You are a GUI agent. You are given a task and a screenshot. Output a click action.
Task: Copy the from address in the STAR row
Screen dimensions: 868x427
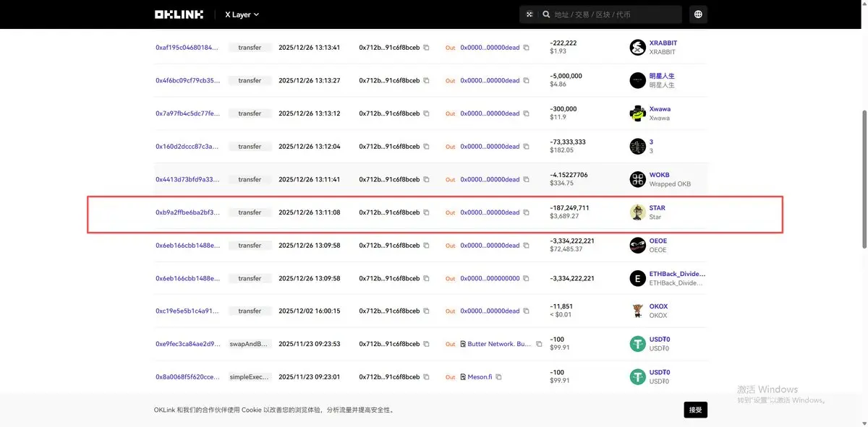(x=426, y=212)
